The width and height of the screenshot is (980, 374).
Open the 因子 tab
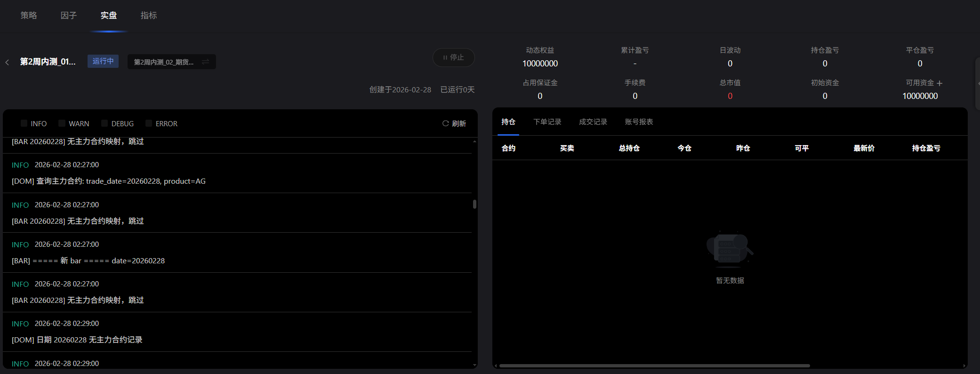coord(69,16)
